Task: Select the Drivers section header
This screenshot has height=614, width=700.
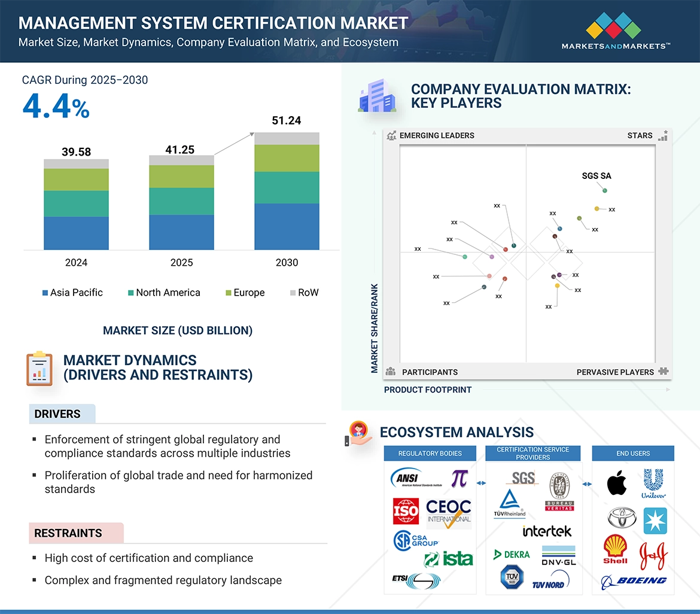Action: pyautogui.click(x=57, y=414)
